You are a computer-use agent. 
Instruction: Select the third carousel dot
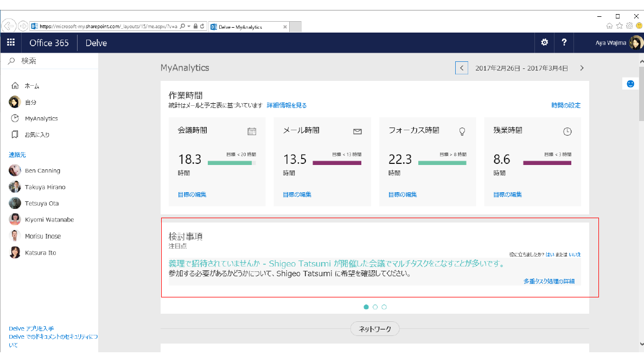(x=384, y=307)
